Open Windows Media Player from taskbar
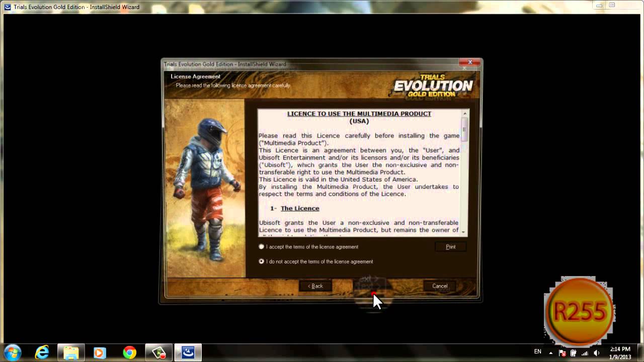 (x=100, y=352)
